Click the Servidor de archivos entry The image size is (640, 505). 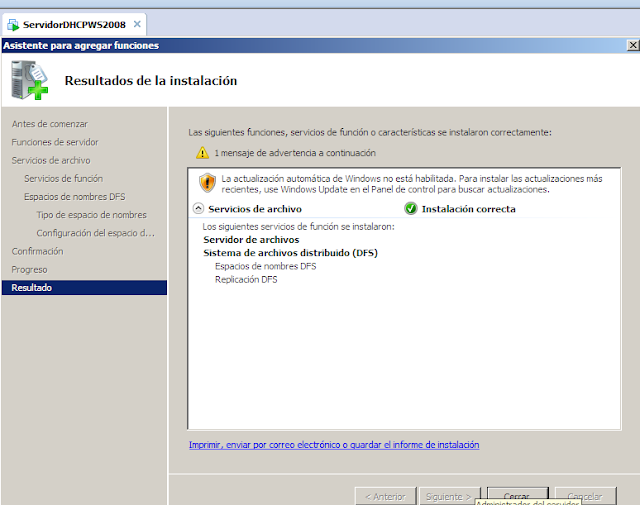tap(251, 240)
